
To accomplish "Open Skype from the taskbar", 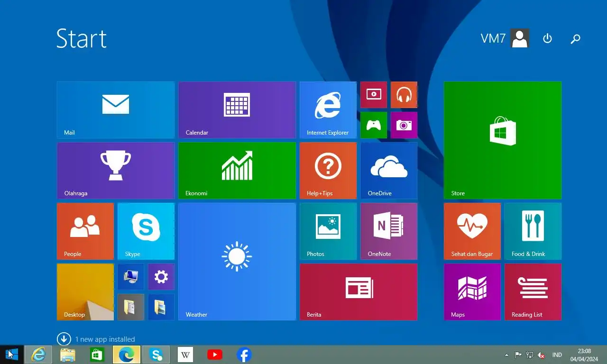I will (156, 355).
